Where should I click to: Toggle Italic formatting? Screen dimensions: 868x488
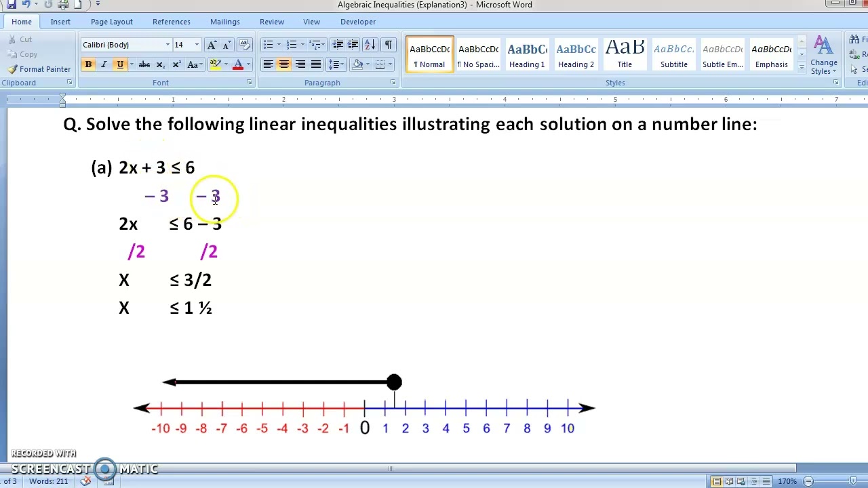click(104, 64)
